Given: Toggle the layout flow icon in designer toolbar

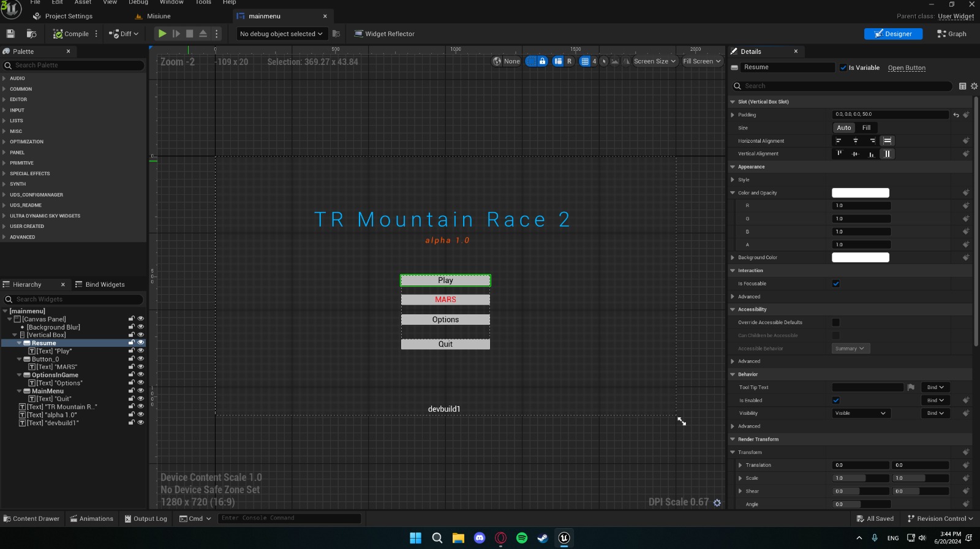Looking at the screenshot, I should pyautogui.click(x=558, y=61).
